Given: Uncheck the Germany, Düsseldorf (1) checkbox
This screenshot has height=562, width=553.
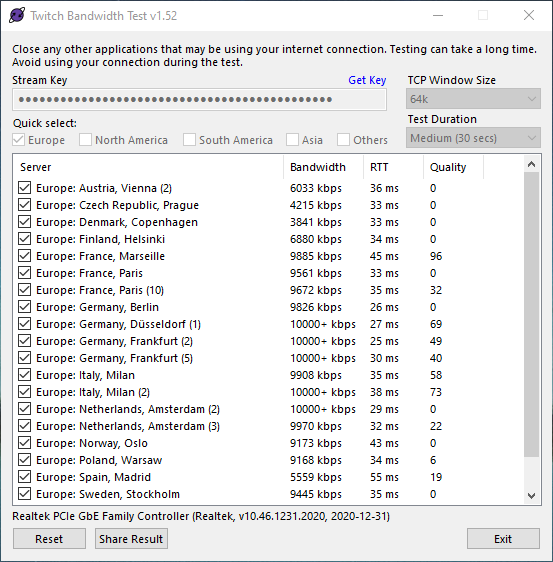Looking at the screenshot, I should [24, 324].
